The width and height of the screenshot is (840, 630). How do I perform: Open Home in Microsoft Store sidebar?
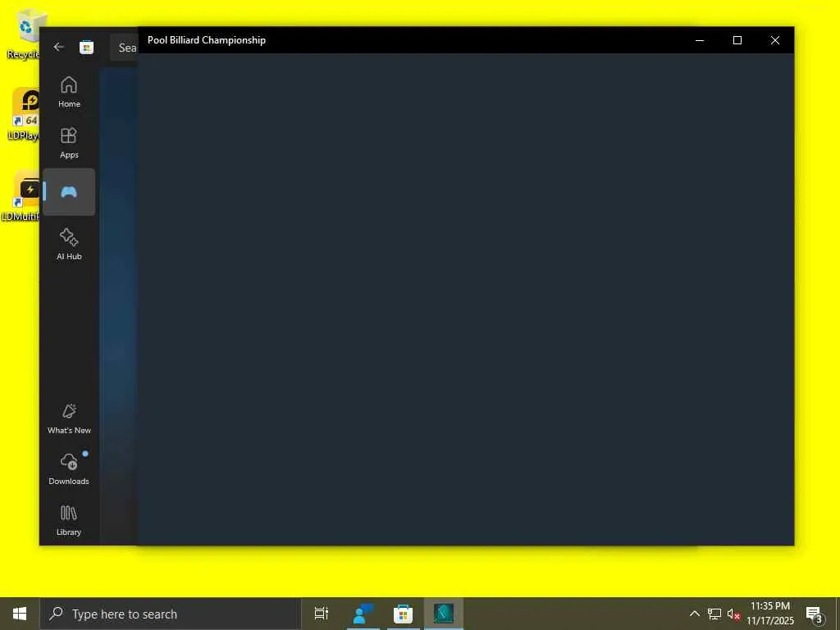[69, 92]
